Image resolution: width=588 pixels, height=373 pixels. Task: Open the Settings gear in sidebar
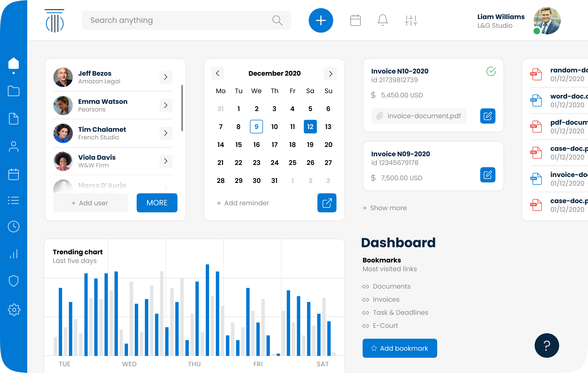pyautogui.click(x=14, y=310)
